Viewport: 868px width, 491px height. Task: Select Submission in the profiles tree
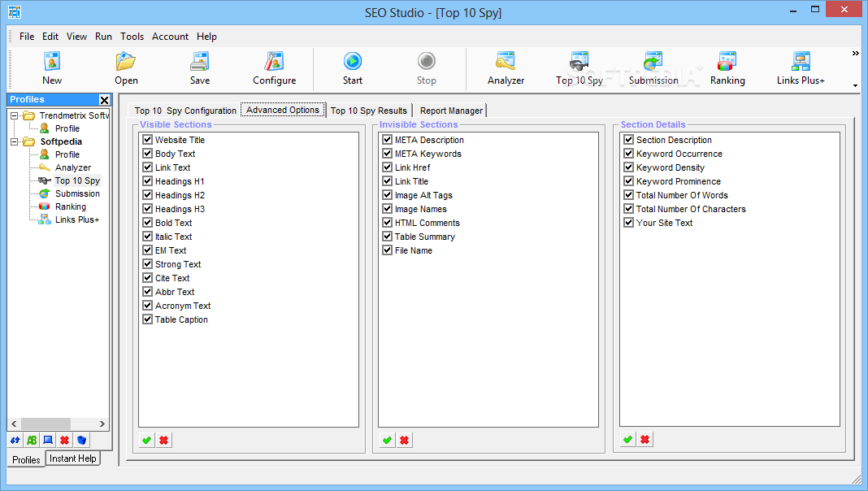77,193
